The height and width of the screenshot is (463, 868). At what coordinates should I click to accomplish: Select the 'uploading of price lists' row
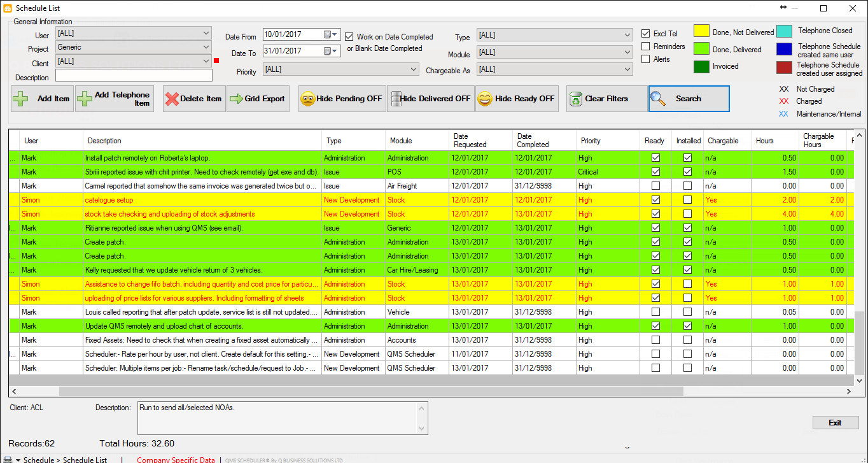[x=431, y=298]
